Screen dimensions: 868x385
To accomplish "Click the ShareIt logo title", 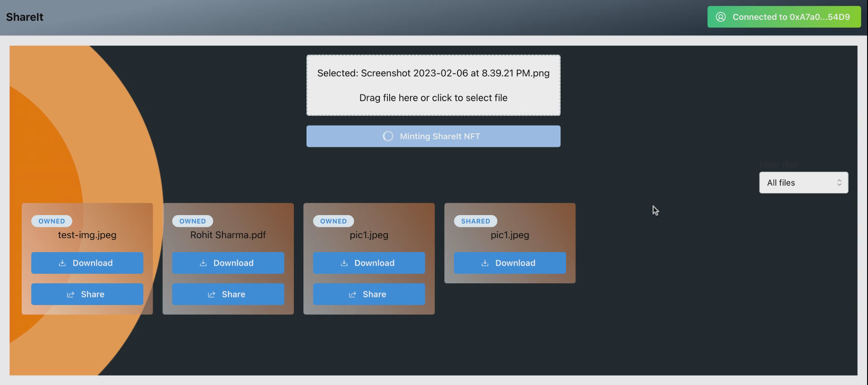I will tap(24, 17).
